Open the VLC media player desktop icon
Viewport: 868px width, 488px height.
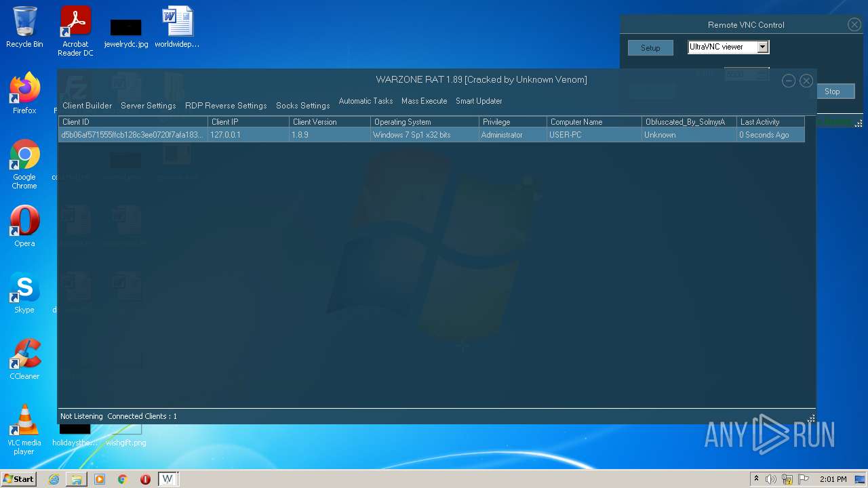click(24, 430)
